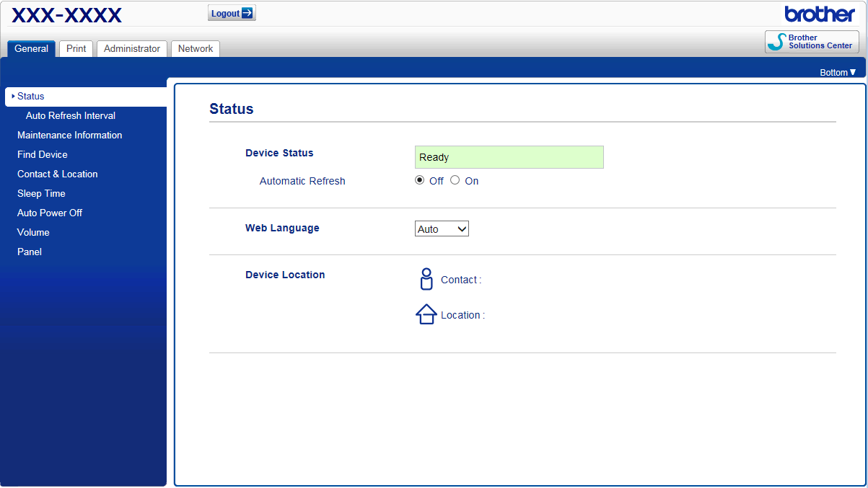Image resolution: width=868 pixels, height=488 pixels.
Task: Click the Device Location label
Action: pos(285,275)
